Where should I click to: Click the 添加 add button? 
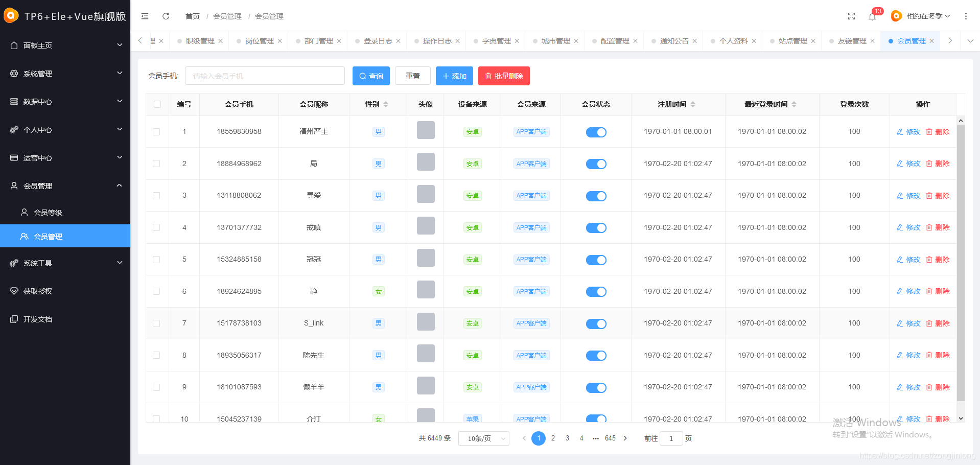(x=454, y=76)
